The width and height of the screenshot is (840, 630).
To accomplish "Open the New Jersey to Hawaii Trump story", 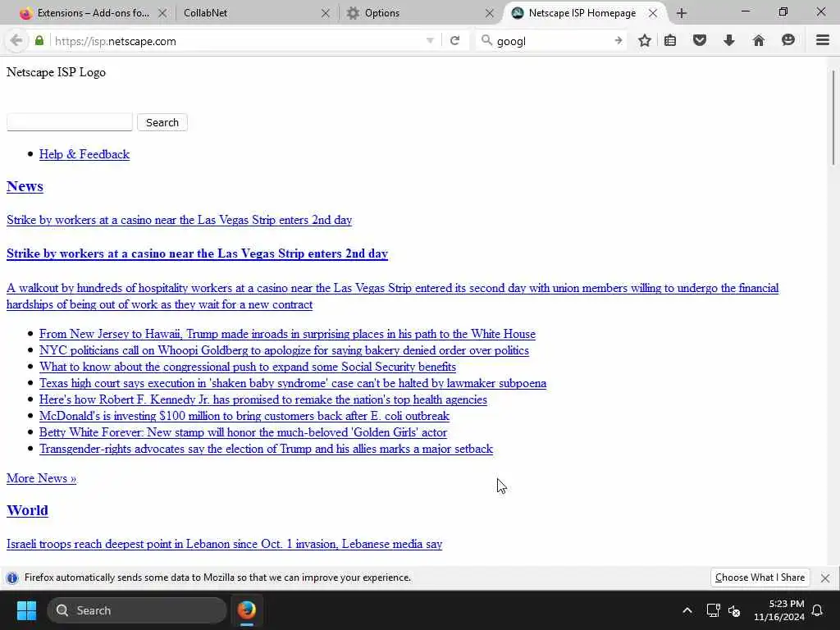I will [287, 334].
